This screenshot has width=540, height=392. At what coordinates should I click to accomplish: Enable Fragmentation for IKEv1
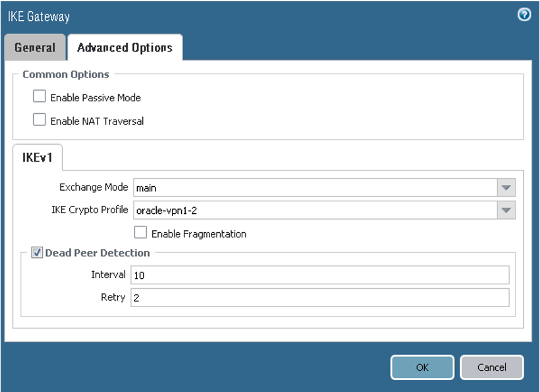point(140,232)
